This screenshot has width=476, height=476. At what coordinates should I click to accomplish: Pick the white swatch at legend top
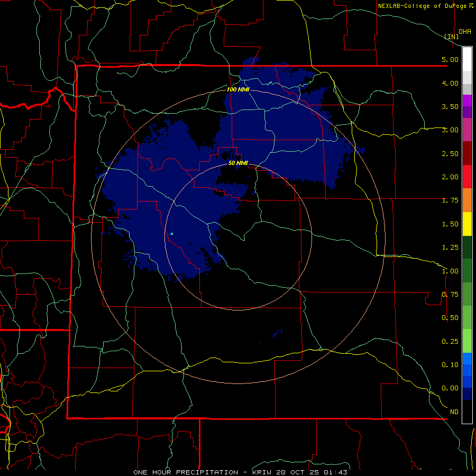pyautogui.click(x=467, y=59)
